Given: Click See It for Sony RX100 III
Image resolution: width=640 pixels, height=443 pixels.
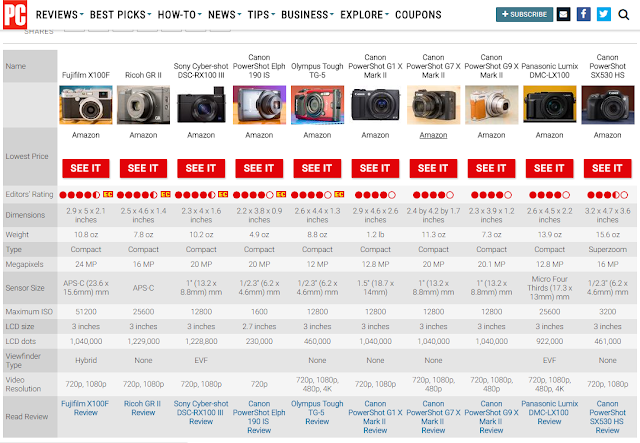Looking at the screenshot, I should click(201, 168).
